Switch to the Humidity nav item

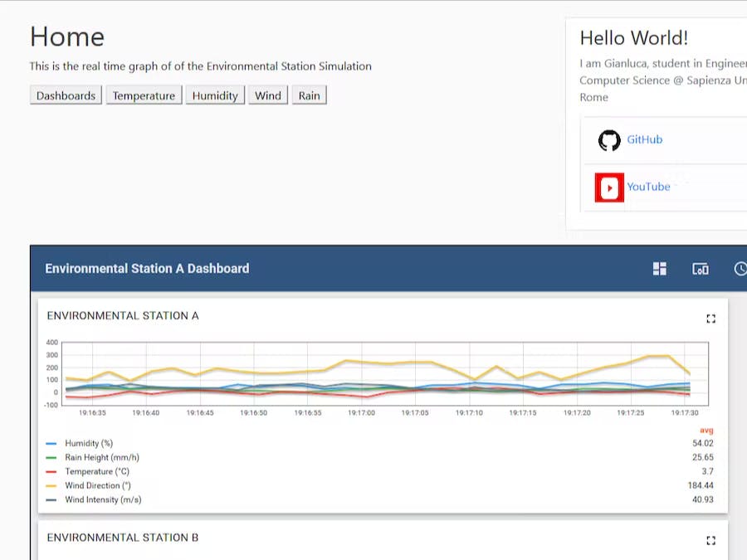[214, 95]
